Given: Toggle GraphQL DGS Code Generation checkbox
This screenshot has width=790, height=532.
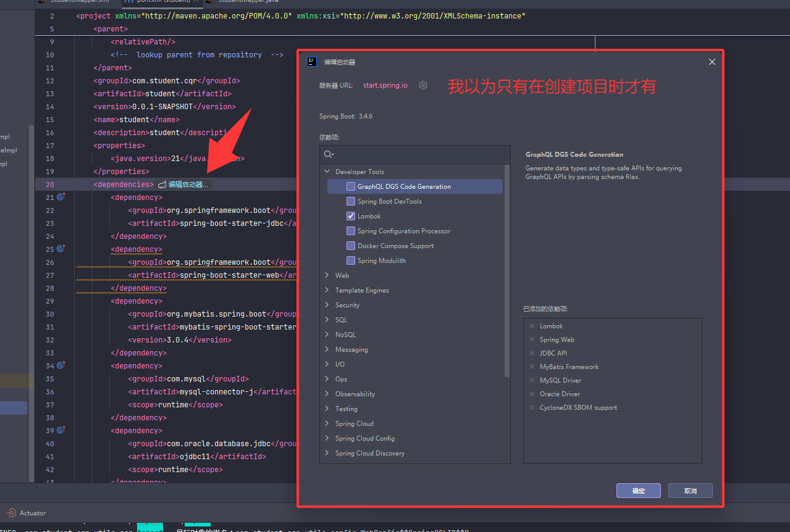Looking at the screenshot, I should [351, 186].
